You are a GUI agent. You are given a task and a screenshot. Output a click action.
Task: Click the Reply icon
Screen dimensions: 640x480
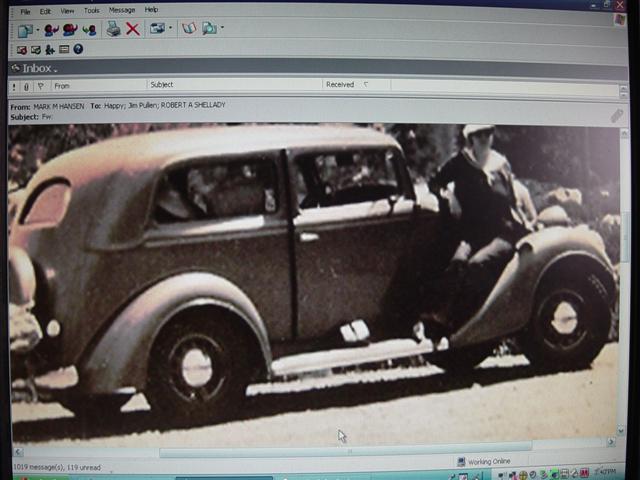[51, 30]
